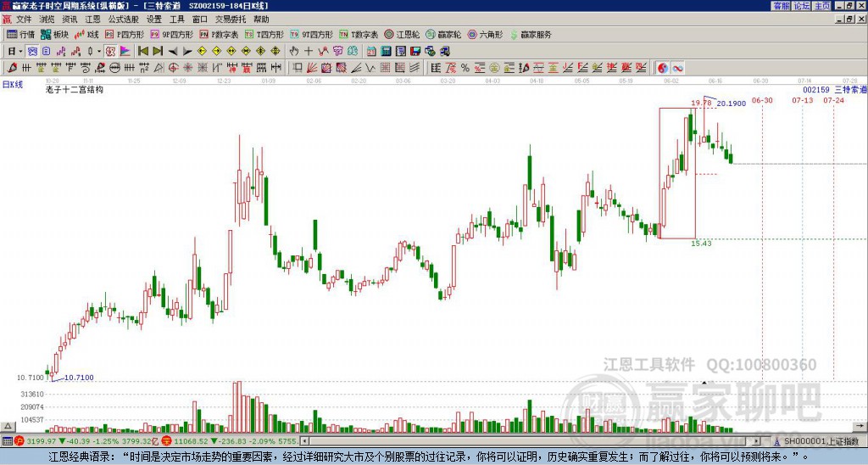Step right with black right arrow
Viewport: 868px width, 465px height.
[187, 52]
